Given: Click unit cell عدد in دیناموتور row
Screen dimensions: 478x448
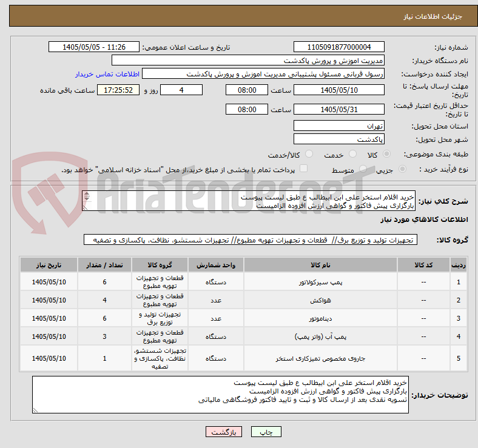Looking at the screenshot, I should coord(216,318).
